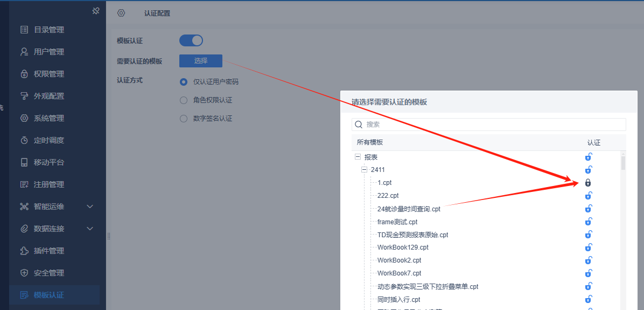Lock the 同时插入行.cpt template
Image resolution: width=644 pixels, height=310 pixels.
point(588,299)
